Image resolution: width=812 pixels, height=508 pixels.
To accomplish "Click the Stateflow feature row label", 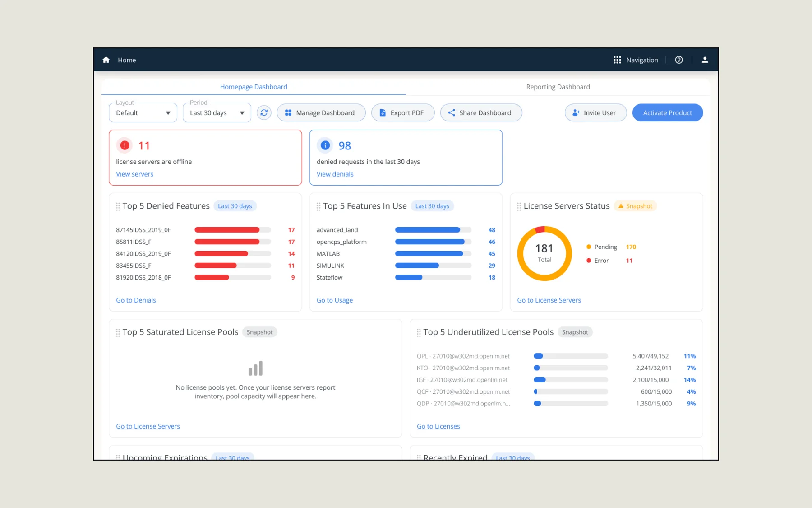I will 329,277.
